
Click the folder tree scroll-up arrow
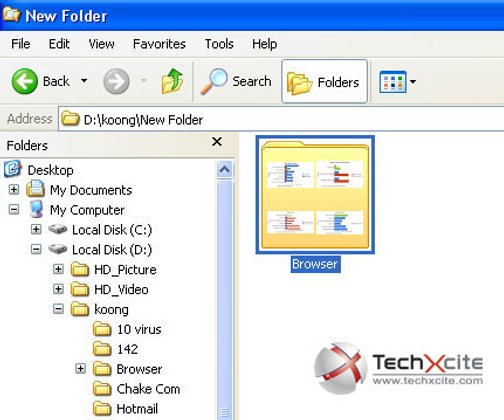(x=225, y=170)
